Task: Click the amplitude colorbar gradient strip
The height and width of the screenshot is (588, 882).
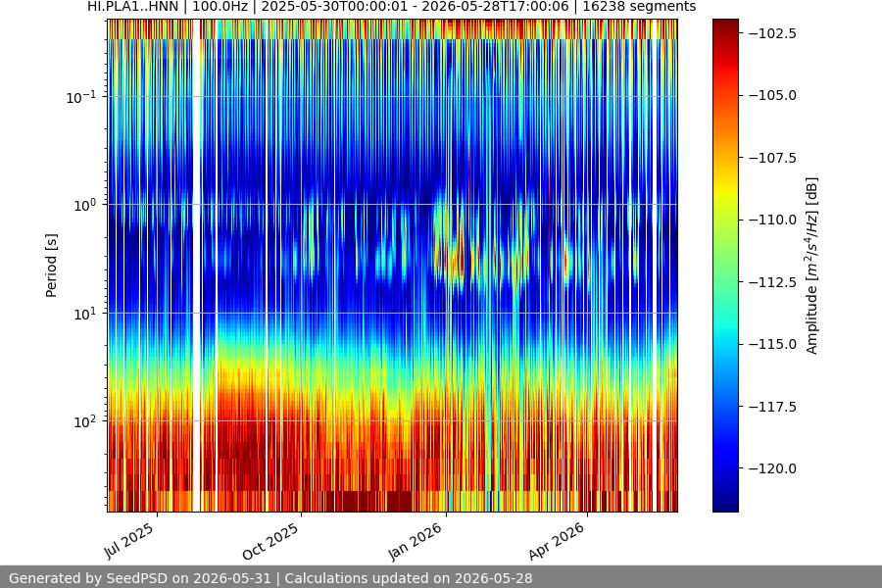Action: tap(725, 266)
